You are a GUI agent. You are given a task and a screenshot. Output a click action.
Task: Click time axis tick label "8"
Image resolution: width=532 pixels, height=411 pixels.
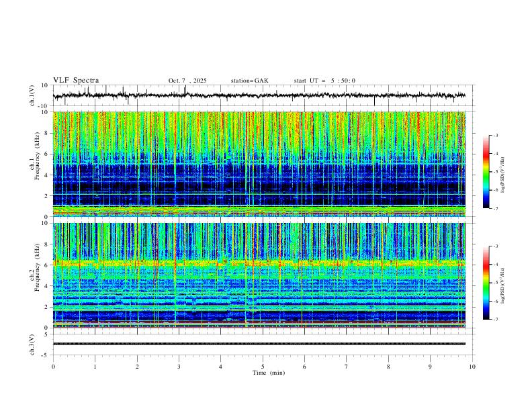[x=388, y=367]
